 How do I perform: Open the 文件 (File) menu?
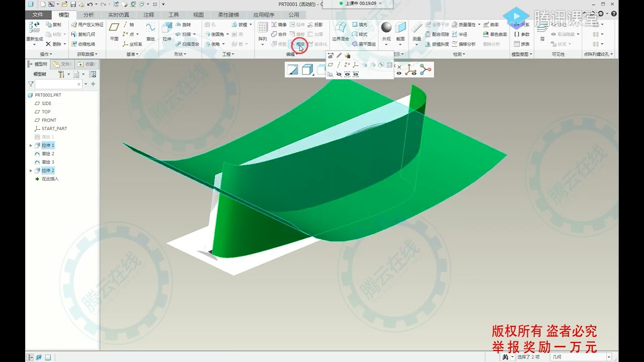[x=38, y=15]
